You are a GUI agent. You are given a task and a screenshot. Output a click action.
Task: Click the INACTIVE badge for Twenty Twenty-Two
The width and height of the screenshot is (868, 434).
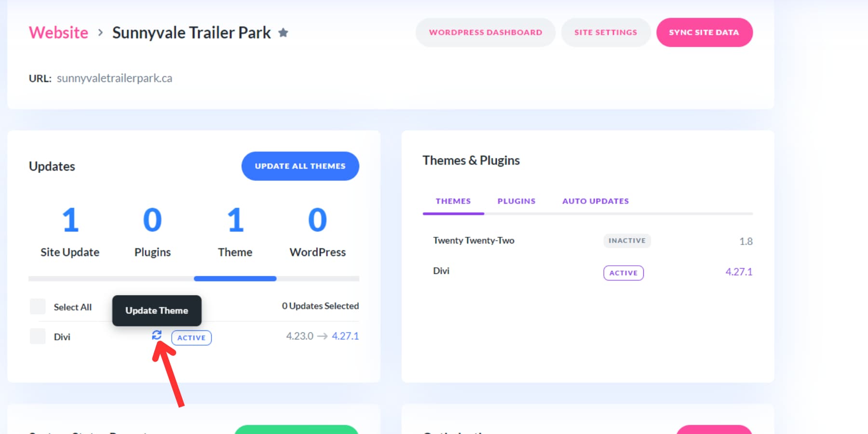pos(627,241)
